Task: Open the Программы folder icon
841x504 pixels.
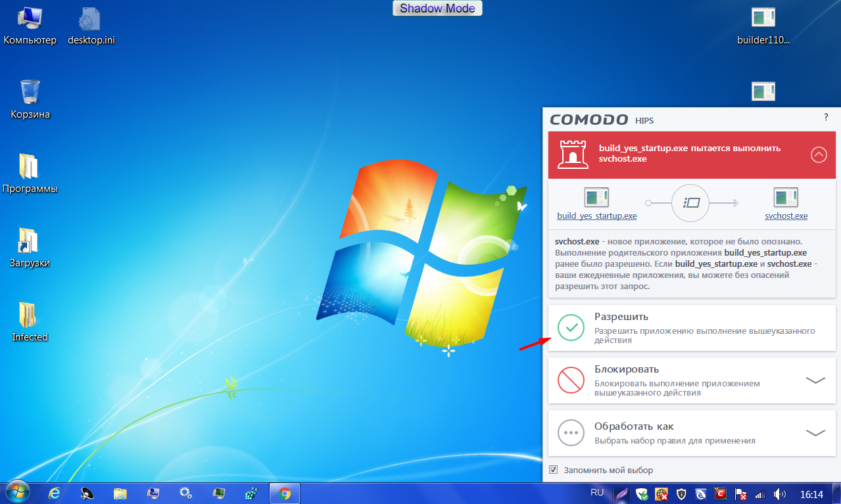Action: [30, 173]
